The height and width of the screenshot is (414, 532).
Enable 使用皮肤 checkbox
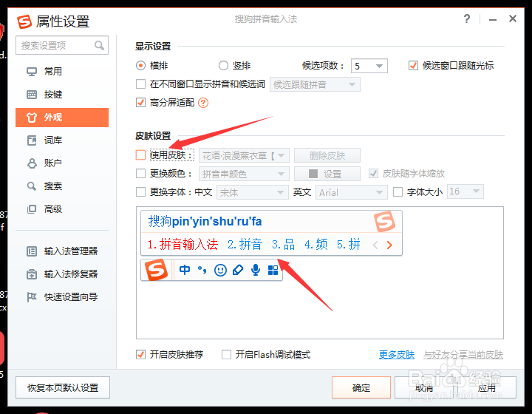click(x=141, y=155)
